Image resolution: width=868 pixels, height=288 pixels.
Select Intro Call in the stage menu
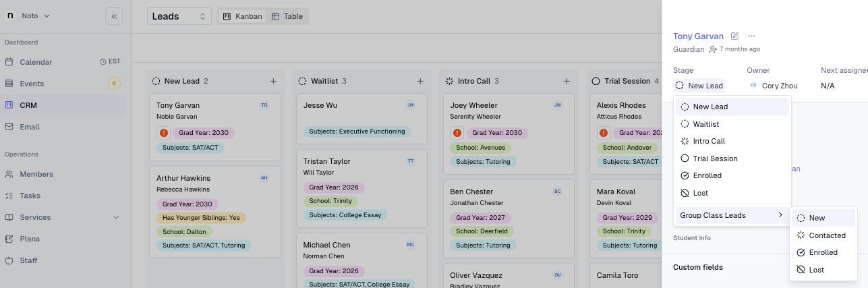point(732,141)
